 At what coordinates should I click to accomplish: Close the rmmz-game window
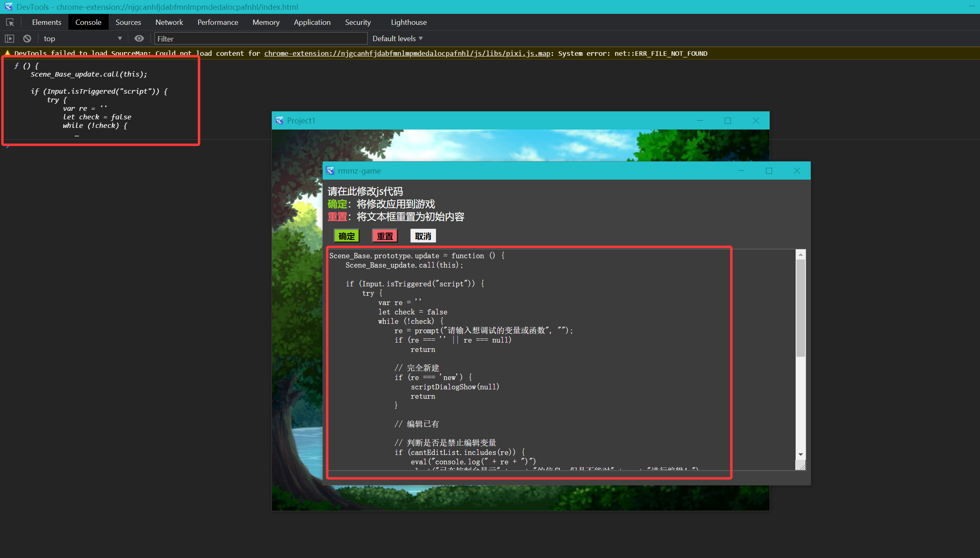tap(797, 171)
